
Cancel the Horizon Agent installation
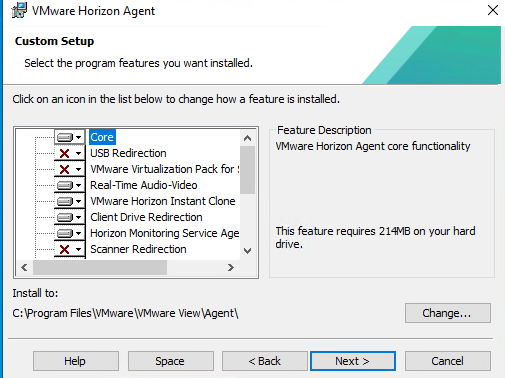(448, 361)
